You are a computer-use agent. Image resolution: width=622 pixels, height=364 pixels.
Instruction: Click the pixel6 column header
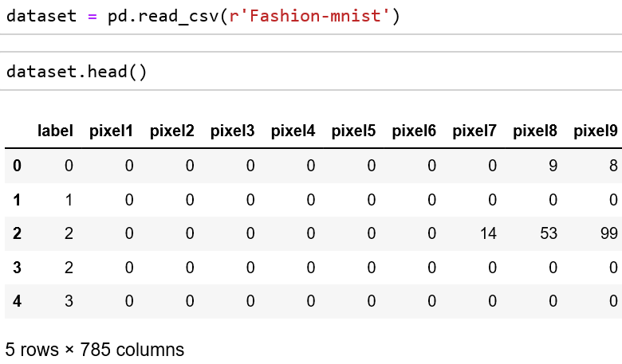pos(414,131)
